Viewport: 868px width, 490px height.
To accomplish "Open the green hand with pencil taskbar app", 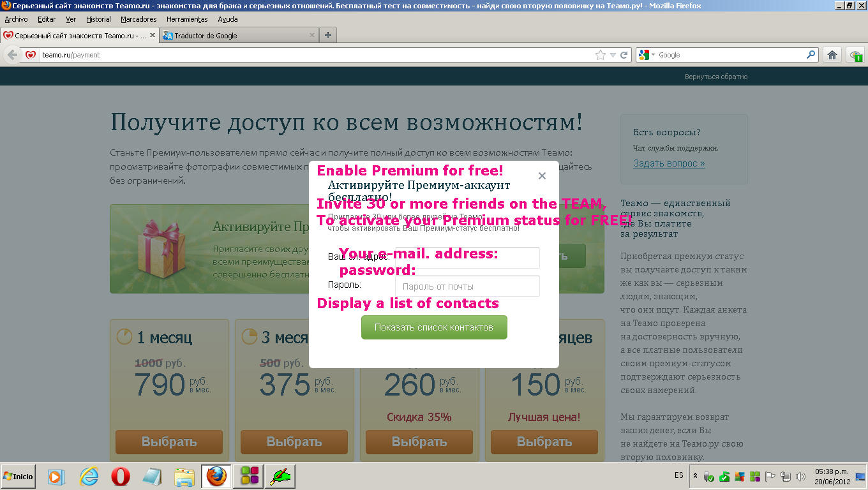I will click(280, 477).
